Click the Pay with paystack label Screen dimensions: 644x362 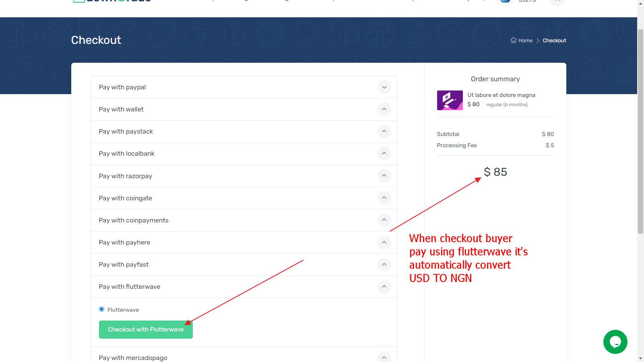pos(126,132)
